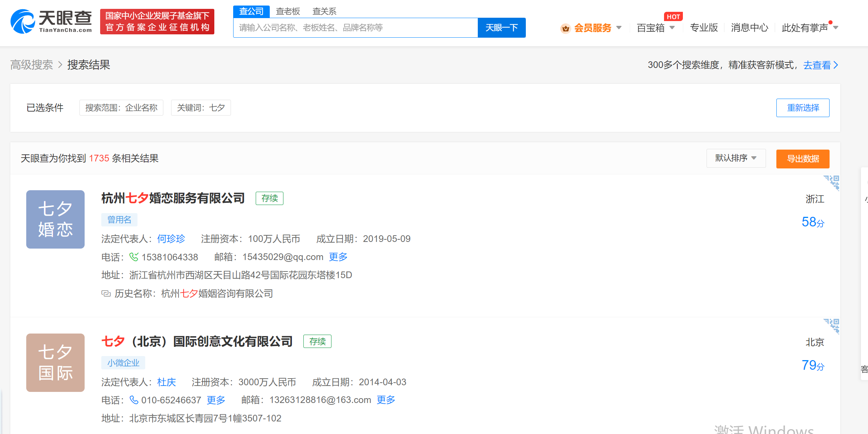This screenshot has width=868, height=434.
Task: Click the 导出数据 export button
Action: point(803,159)
